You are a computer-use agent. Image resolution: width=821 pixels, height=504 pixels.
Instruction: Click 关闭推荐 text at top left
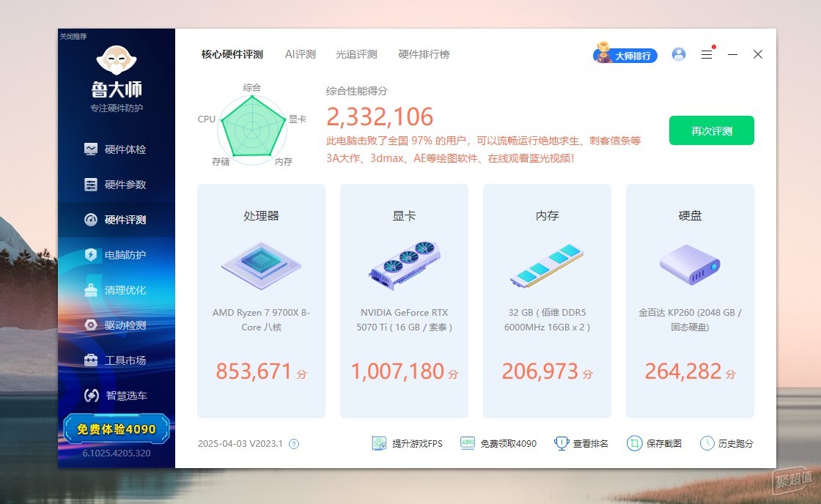73,36
